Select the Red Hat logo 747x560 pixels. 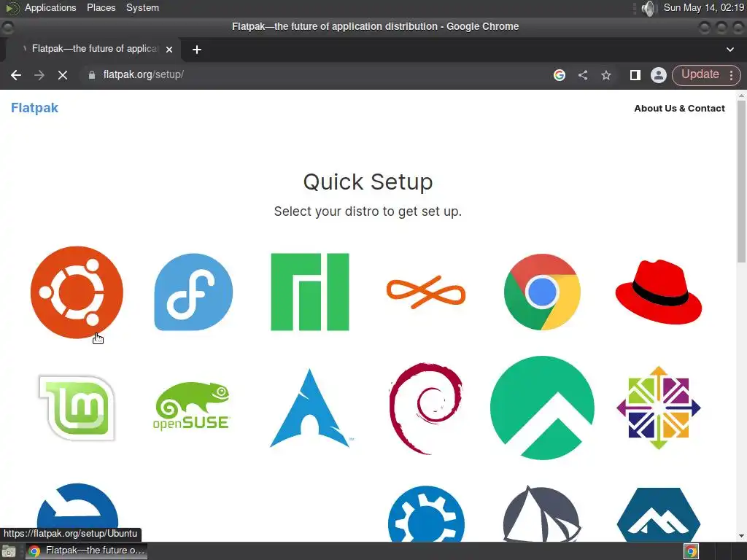(x=659, y=292)
